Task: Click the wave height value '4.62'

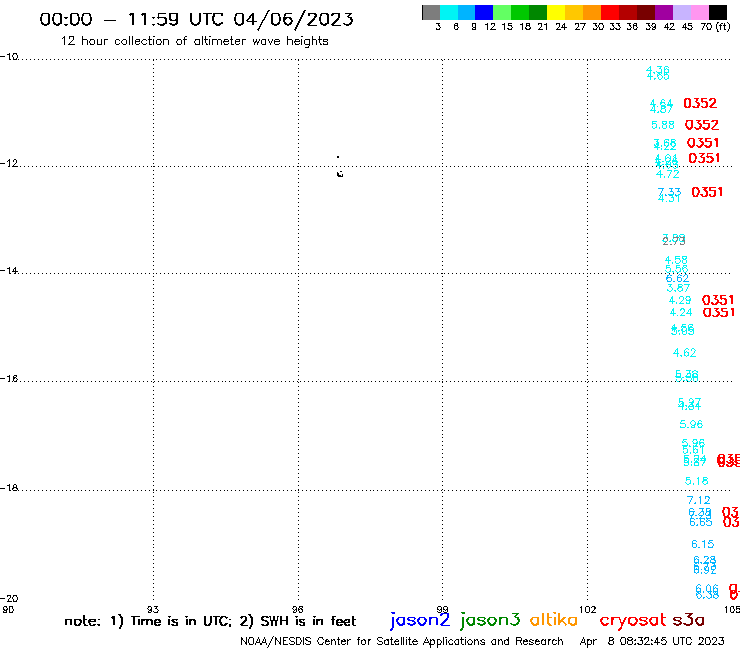Action: tap(684, 353)
